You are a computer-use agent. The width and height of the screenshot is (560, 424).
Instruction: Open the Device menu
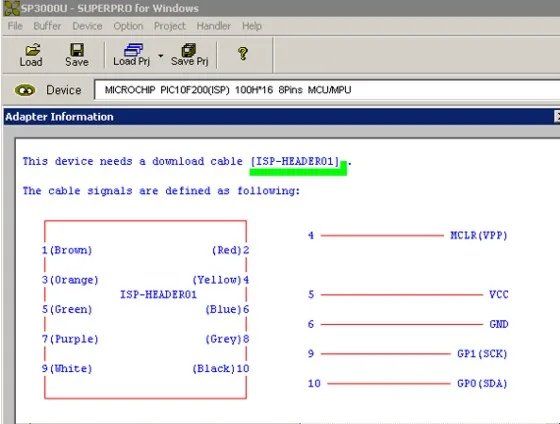[x=87, y=26]
